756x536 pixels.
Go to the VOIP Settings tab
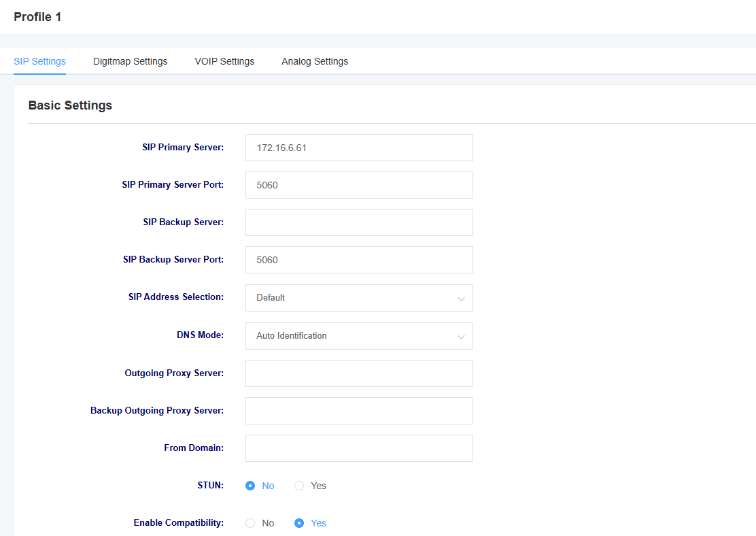224,61
